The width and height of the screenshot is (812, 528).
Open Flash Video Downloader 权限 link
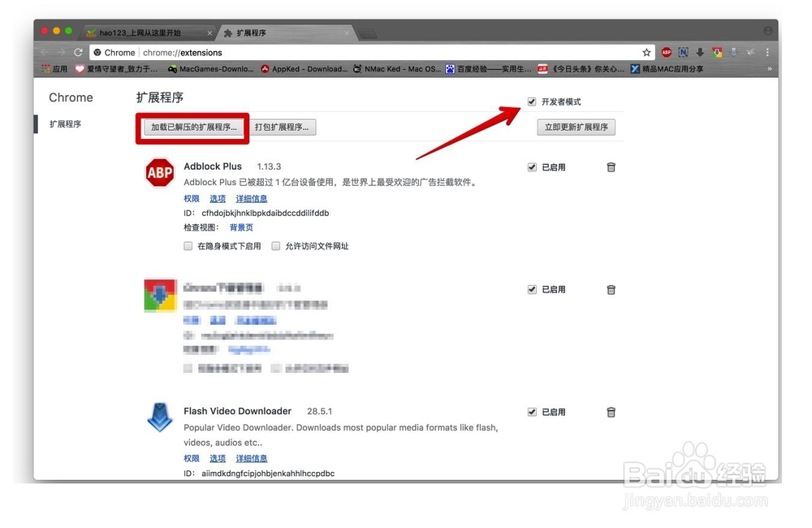click(192, 459)
